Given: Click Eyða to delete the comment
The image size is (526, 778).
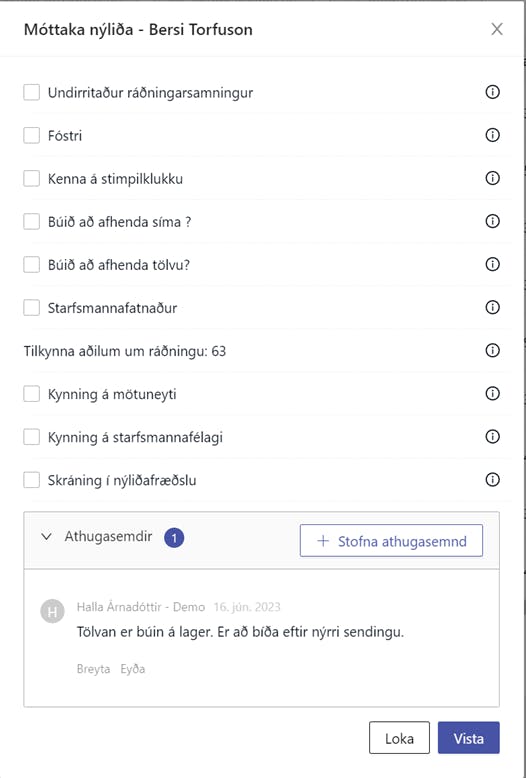Looking at the screenshot, I should (x=132, y=669).
